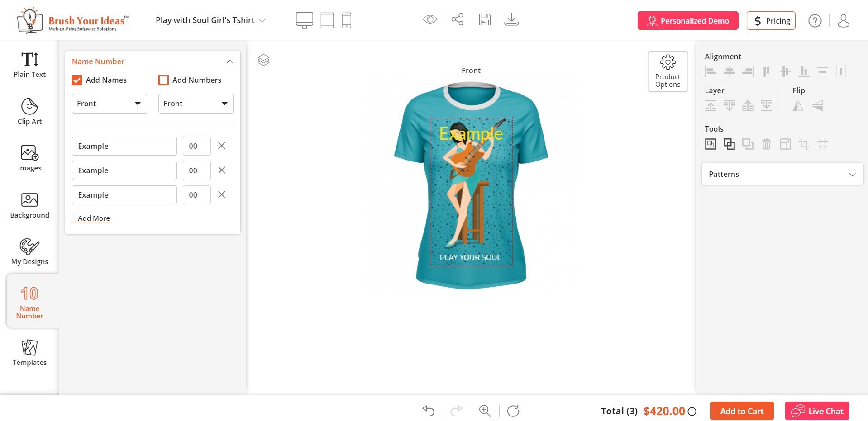Click the flip horizontal icon
The height and width of the screenshot is (421, 868).
[798, 106]
